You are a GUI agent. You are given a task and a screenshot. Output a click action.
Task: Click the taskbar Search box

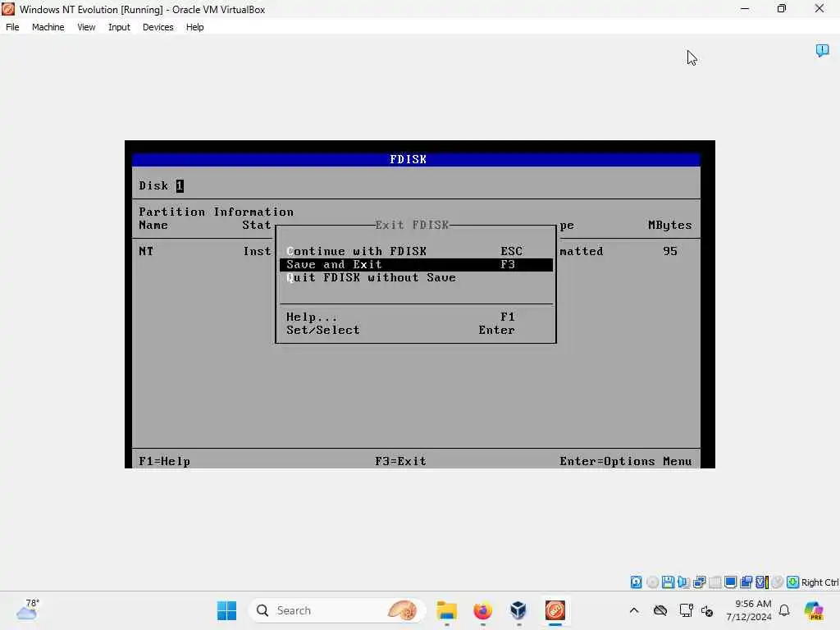(337, 610)
